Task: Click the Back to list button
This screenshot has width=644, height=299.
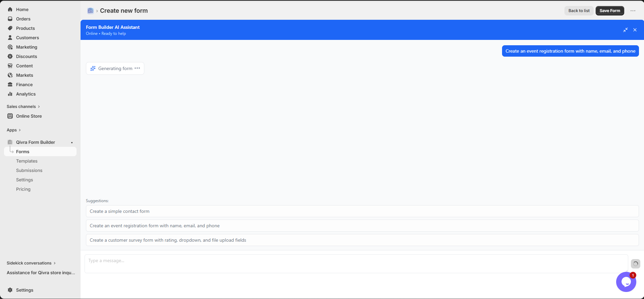Action: 579,11
